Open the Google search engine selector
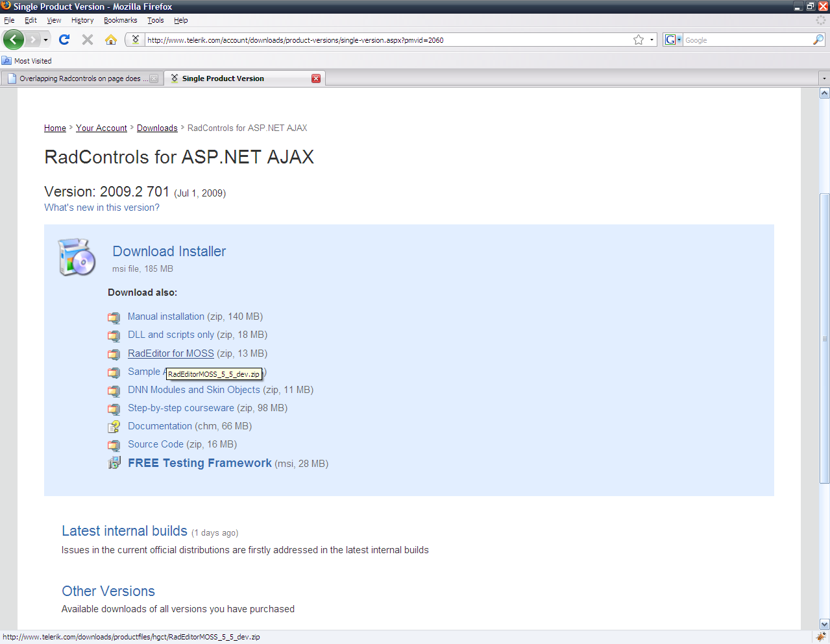 [673, 40]
